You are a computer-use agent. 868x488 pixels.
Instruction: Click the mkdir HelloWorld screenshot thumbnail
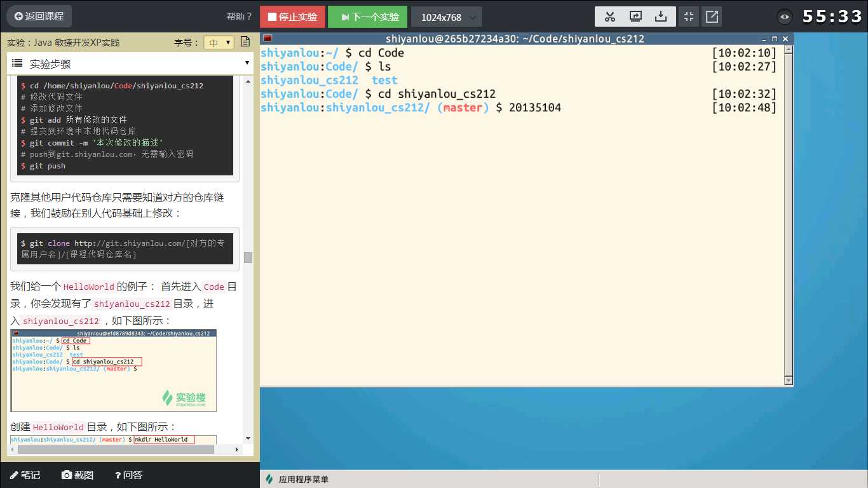coord(114,439)
